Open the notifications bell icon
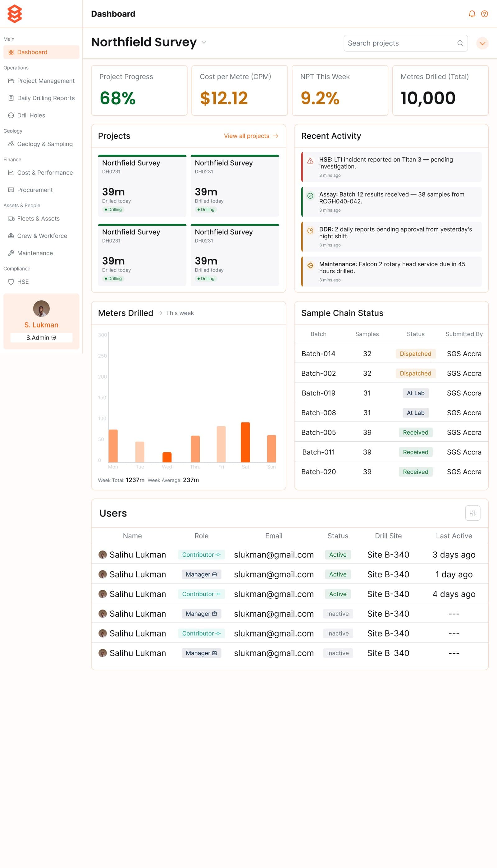Screen dimensions: 497x868 [x=472, y=14]
